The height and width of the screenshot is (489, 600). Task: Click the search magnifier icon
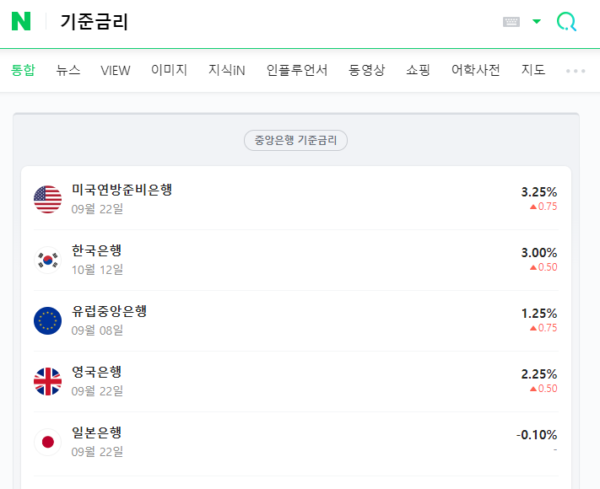tap(566, 22)
